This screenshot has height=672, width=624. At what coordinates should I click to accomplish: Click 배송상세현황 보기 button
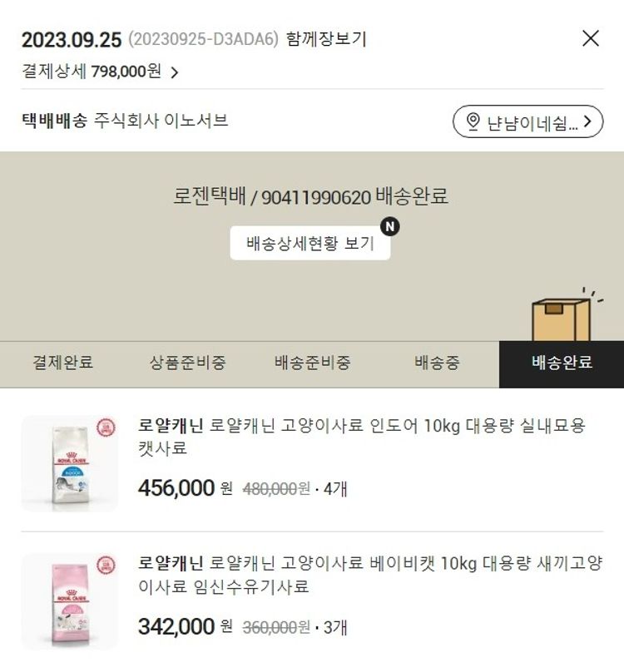(x=310, y=243)
